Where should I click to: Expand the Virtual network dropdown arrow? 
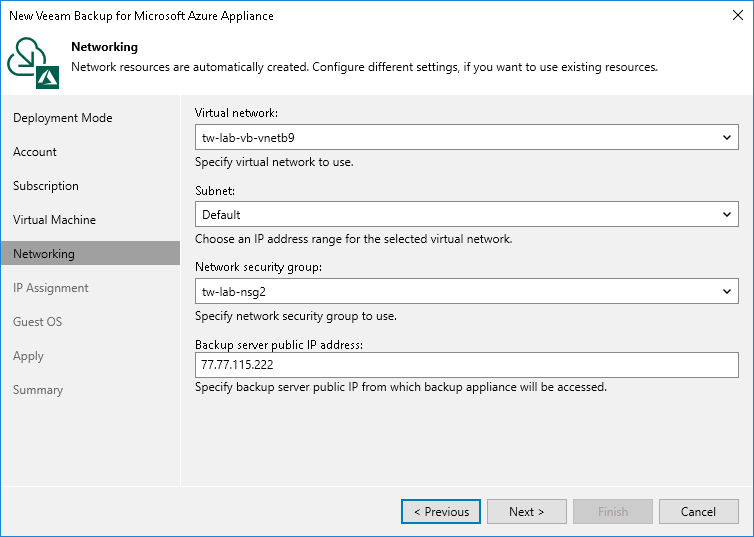coord(727,138)
